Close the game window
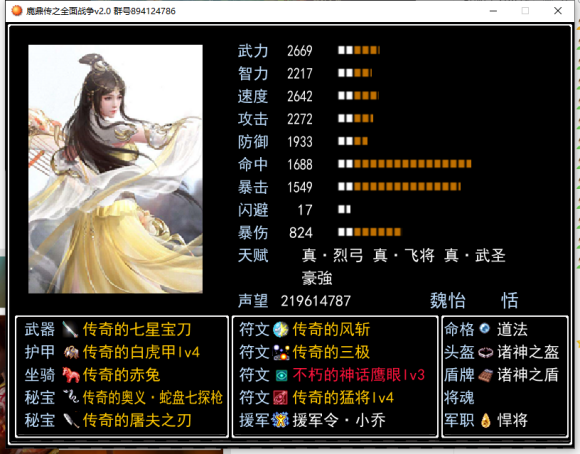Image resolution: width=580 pixels, height=454 pixels. coord(558,11)
